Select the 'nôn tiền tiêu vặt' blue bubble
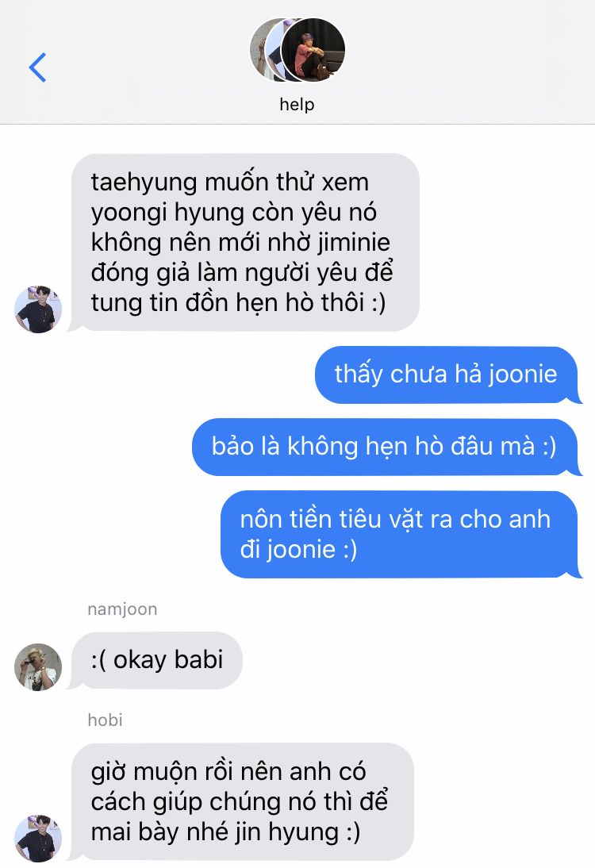Viewport: 595px width, 868px height. pos(400,534)
